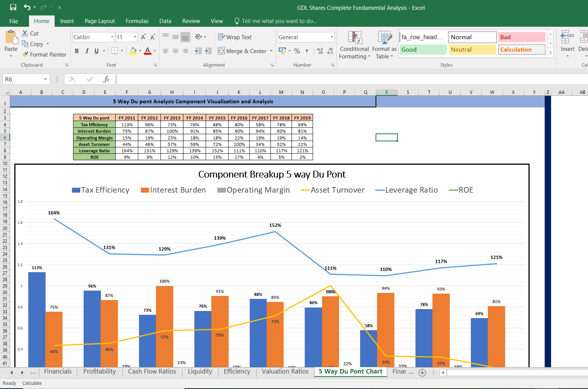This screenshot has height=389, width=588.
Task: Increase decimal places
Action: pos(320,51)
